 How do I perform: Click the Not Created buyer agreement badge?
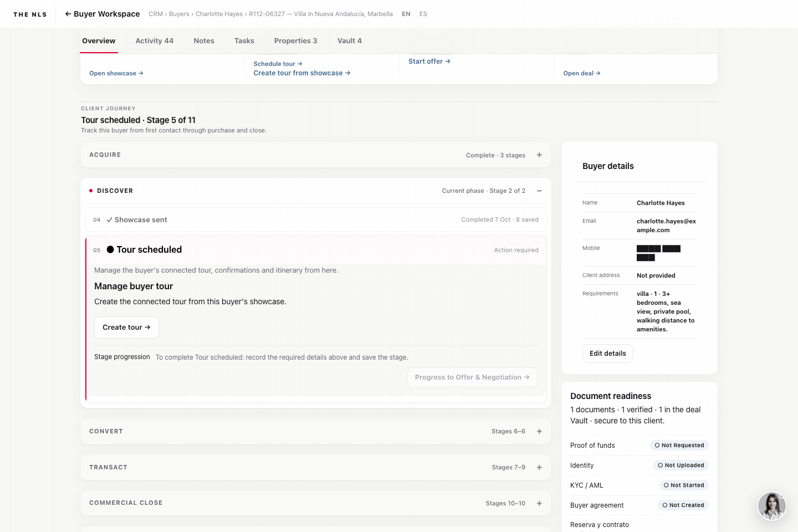(x=683, y=505)
